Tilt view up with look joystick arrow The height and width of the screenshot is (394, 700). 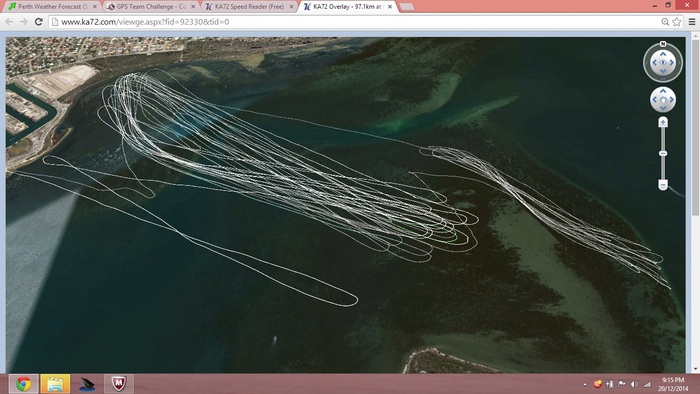663,54
